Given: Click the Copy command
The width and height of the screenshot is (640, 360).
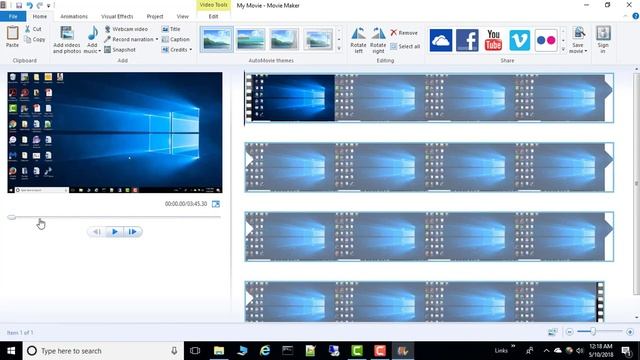Looking at the screenshot, I should click(35, 40).
